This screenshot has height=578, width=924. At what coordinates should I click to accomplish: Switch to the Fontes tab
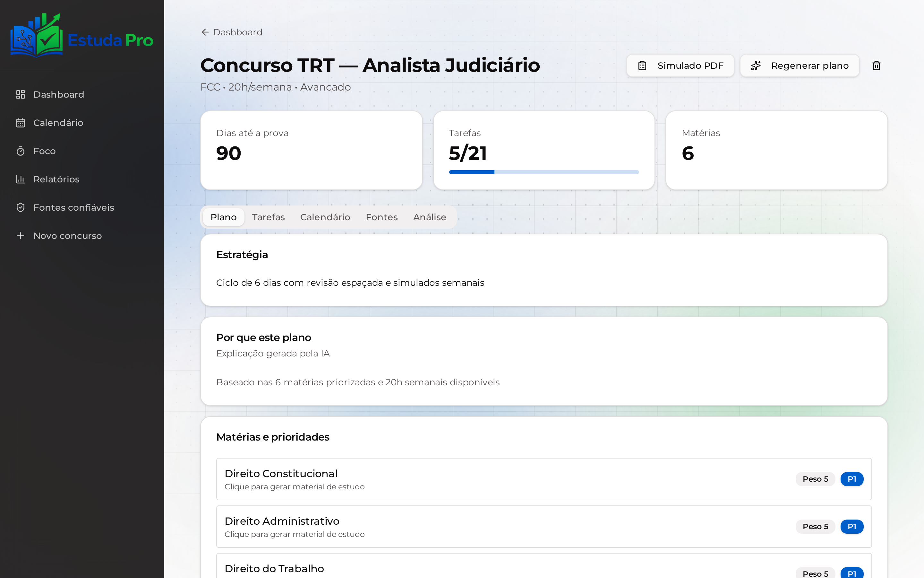coord(381,217)
